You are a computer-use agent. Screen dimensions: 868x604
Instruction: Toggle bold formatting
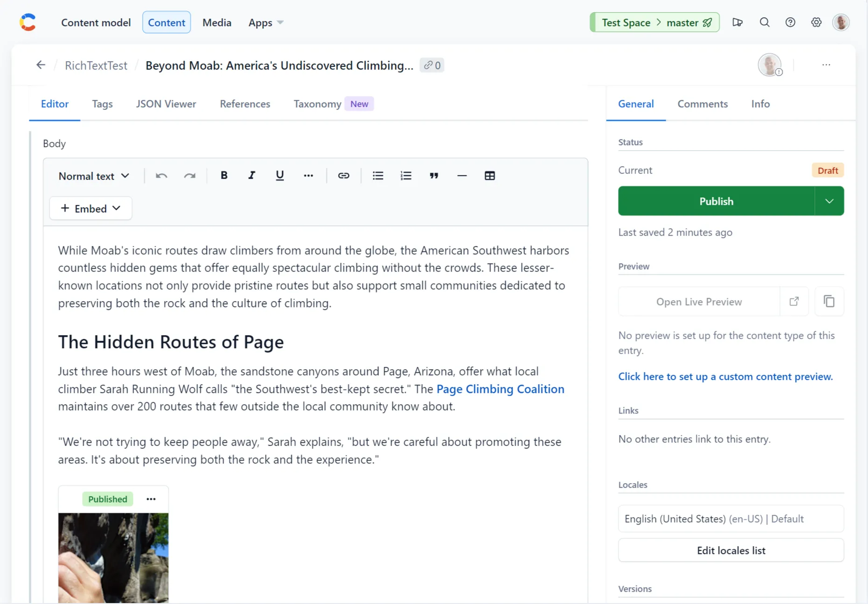click(224, 176)
